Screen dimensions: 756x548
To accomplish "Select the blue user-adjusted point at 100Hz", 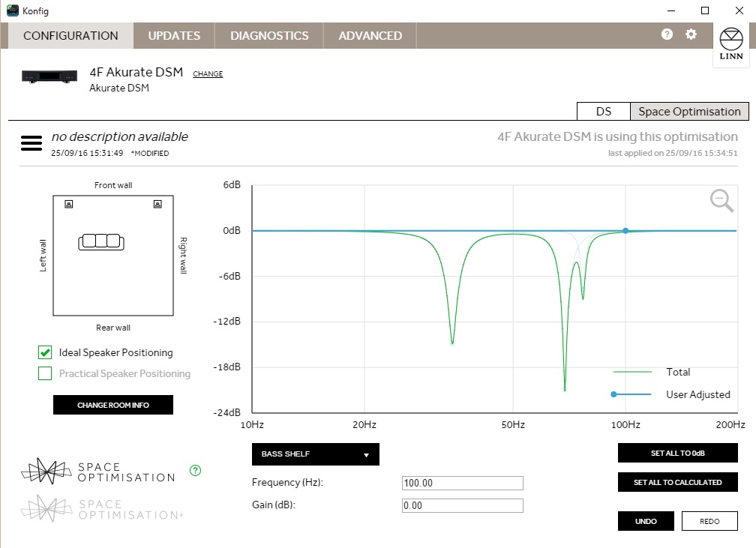I will pyautogui.click(x=625, y=231).
